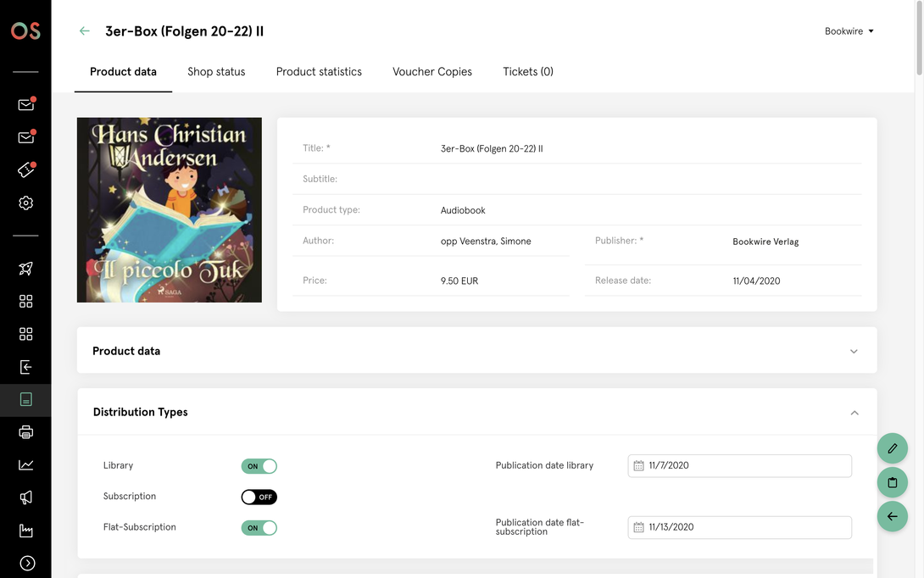Enable the Subscription toggle
The image size is (924, 578).
259,497
